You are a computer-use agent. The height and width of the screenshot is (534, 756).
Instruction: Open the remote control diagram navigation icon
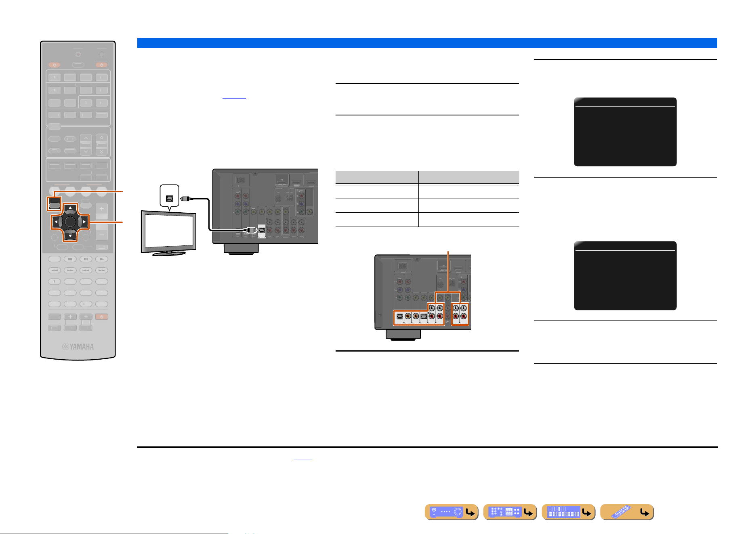click(627, 512)
